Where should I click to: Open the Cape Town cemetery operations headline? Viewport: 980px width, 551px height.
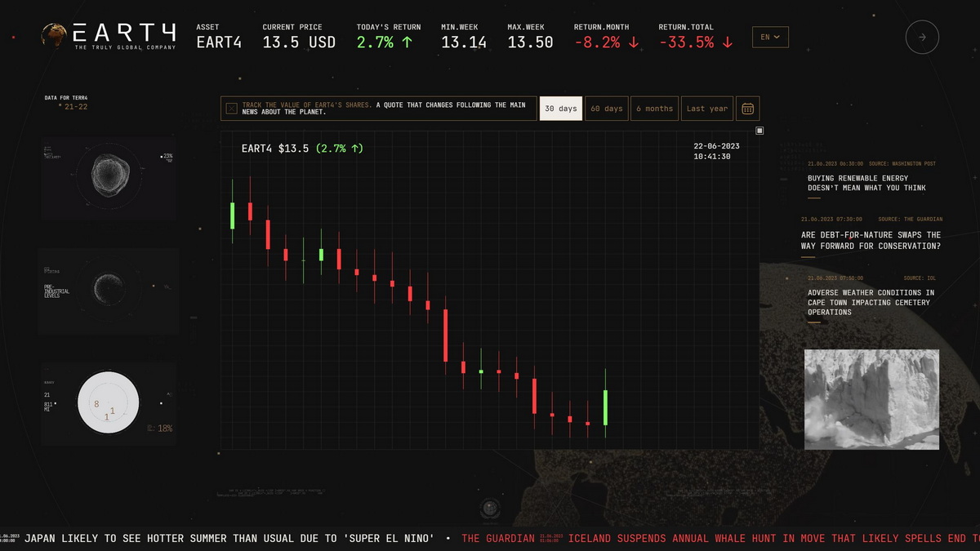[871, 302]
